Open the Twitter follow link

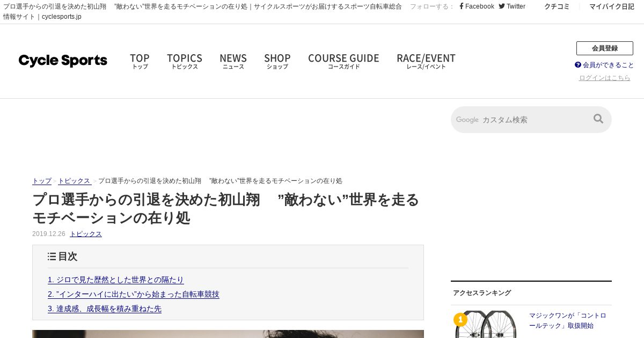[x=512, y=6]
